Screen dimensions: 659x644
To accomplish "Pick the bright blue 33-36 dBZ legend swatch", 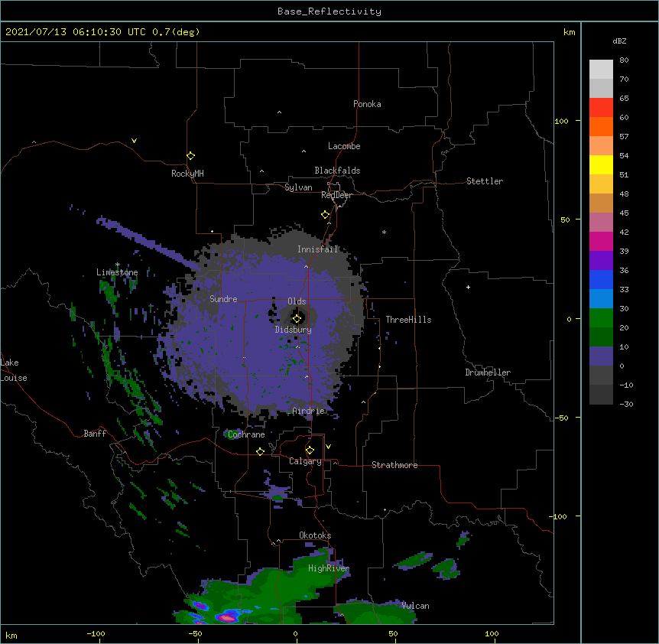I will click(x=601, y=279).
